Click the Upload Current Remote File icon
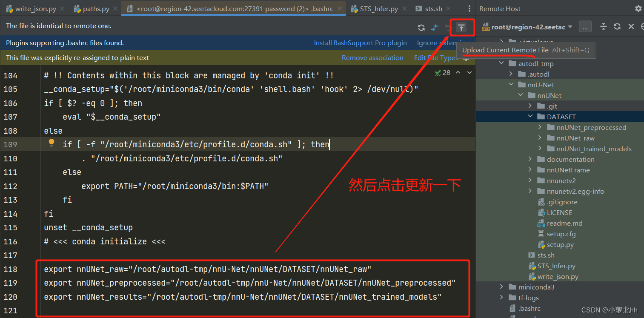This screenshot has width=644, height=318. [x=461, y=28]
